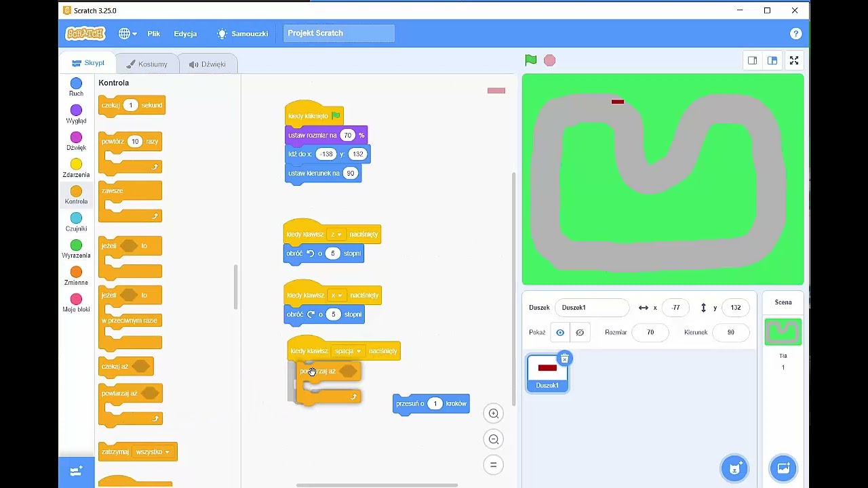The height and width of the screenshot is (488, 868).
Task: Open the add extension button
Action: pyautogui.click(x=76, y=470)
